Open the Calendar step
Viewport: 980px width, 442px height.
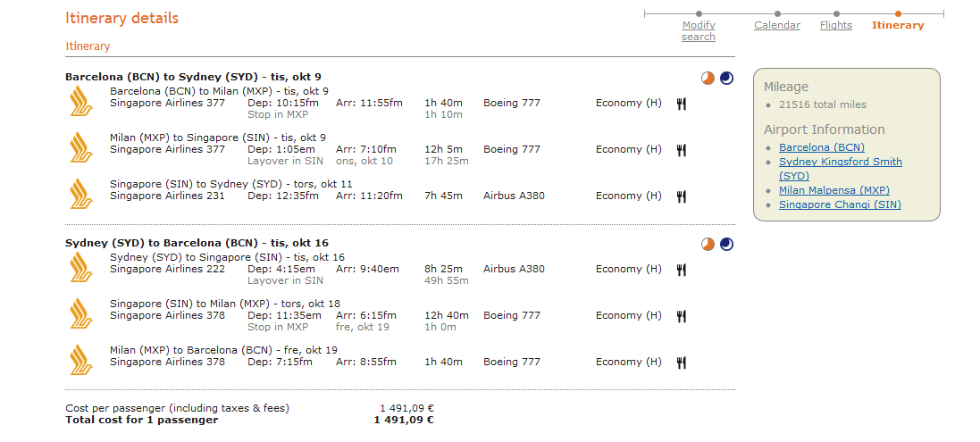(777, 26)
